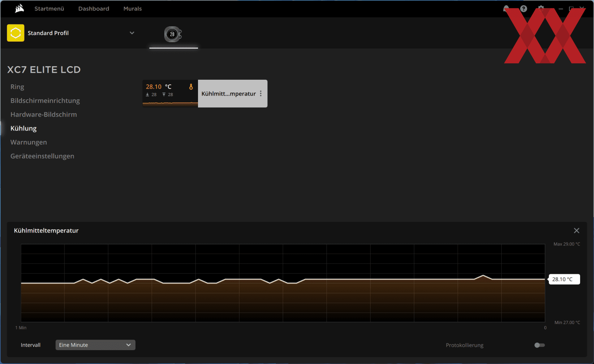The image size is (594, 364).
Task: Open the help question mark icon
Action: 523,9
